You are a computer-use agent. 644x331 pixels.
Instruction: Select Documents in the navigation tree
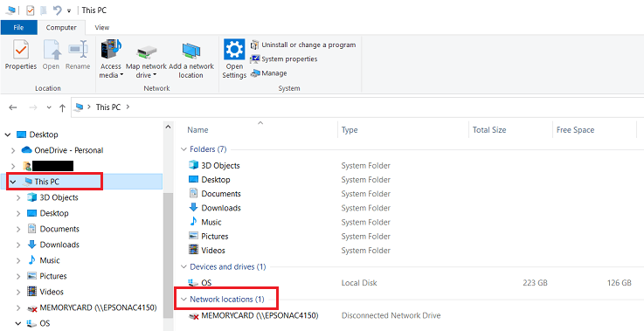59,229
